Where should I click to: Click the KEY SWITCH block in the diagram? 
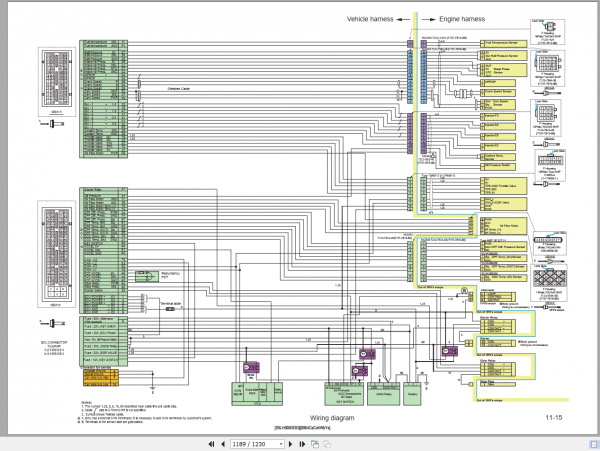tap(344, 394)
